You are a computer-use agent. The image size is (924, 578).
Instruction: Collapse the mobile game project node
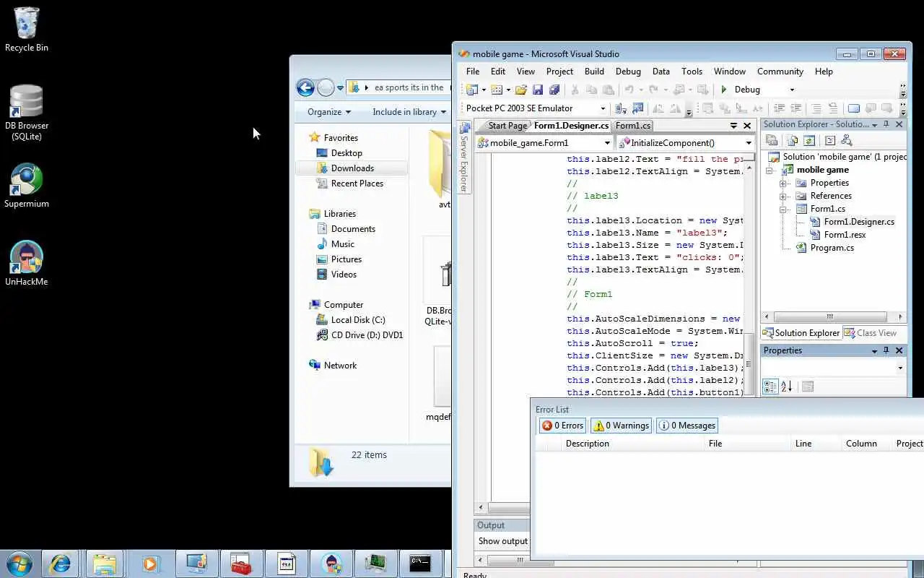[x=770, y=170]
